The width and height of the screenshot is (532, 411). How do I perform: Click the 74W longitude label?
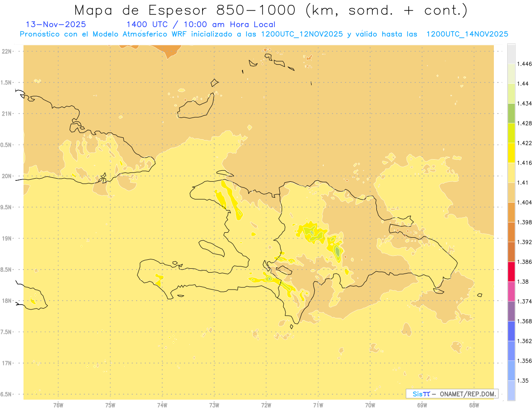[x=162, y=405]
